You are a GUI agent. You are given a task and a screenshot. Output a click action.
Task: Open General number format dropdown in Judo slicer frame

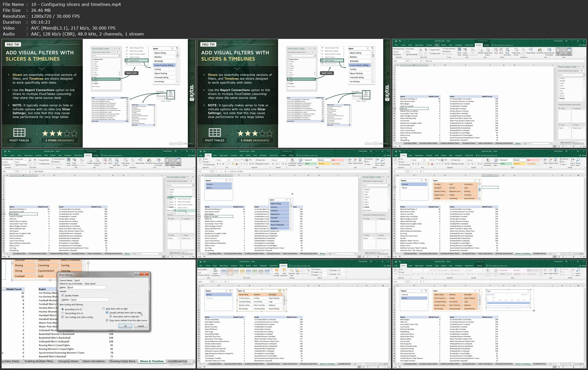[x=481, y=160]
